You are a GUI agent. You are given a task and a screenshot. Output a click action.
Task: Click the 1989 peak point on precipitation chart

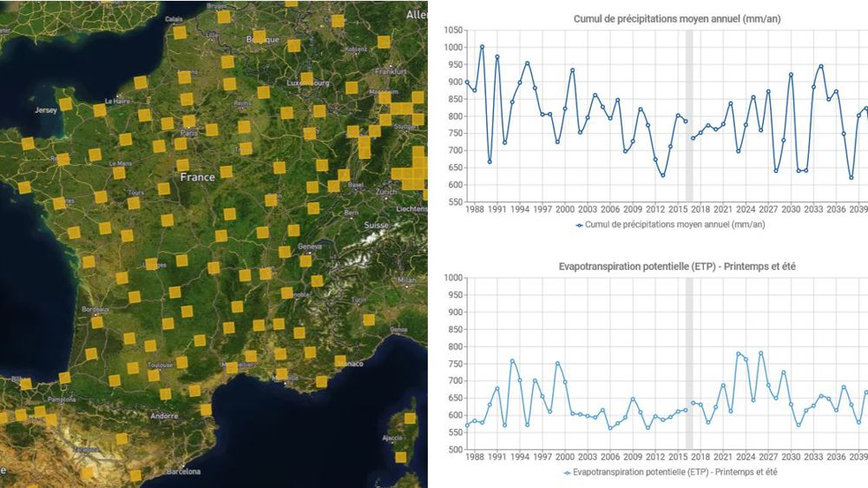click(x=482, y=47)
